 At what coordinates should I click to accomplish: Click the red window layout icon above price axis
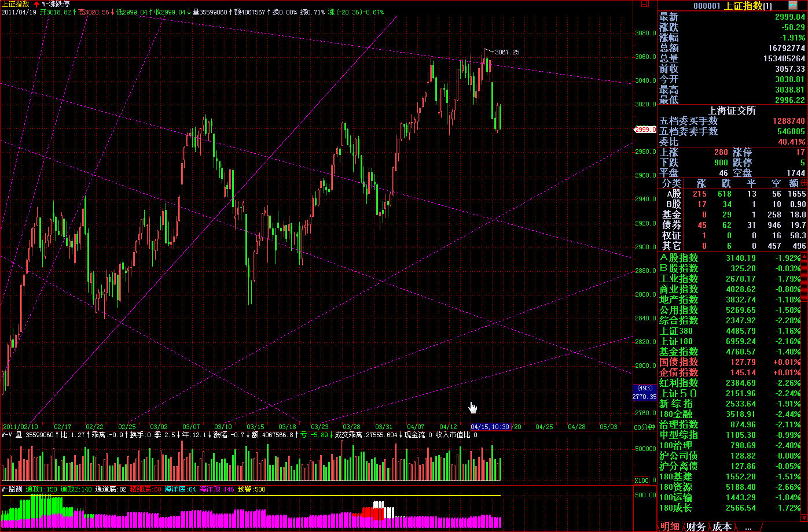coord(645,5)
